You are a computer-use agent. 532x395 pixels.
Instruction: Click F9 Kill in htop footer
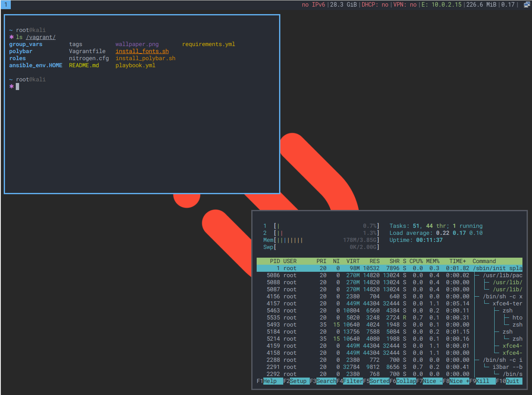483,381
